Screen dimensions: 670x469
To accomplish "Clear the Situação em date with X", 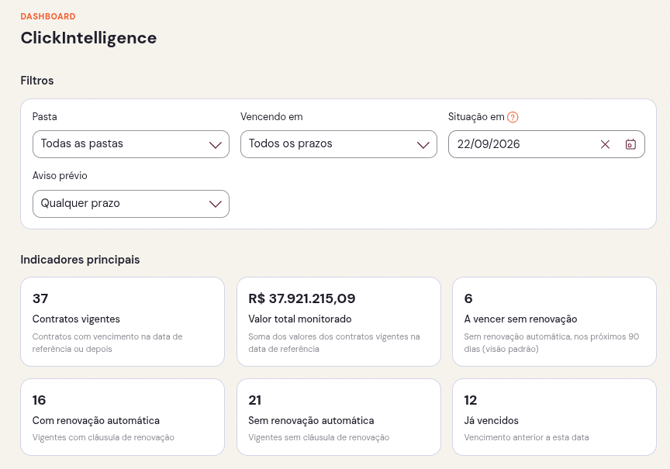I will tap(605, 144).
